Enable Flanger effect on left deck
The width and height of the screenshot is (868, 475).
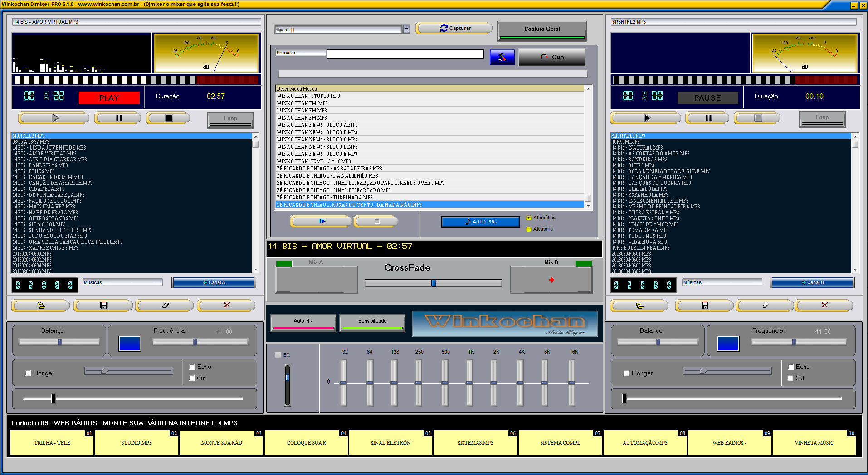[28, 373]
